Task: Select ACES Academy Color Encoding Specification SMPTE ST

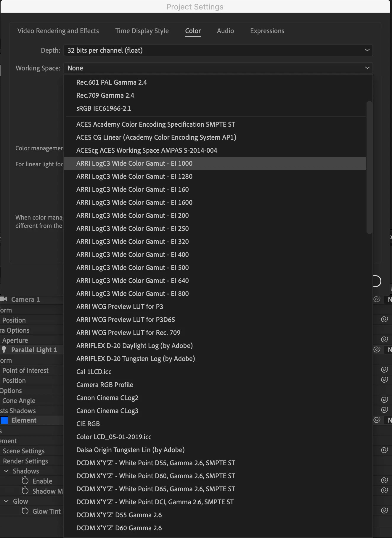Action: click(215, 124)
